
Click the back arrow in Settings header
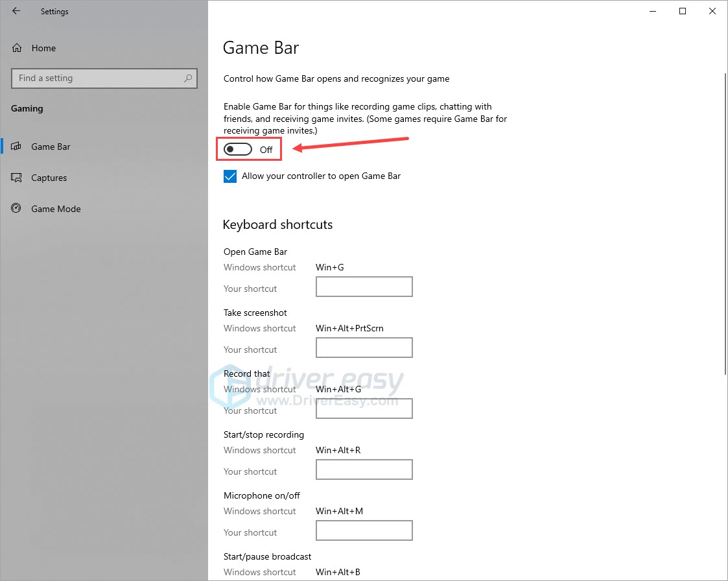[16, 11]
